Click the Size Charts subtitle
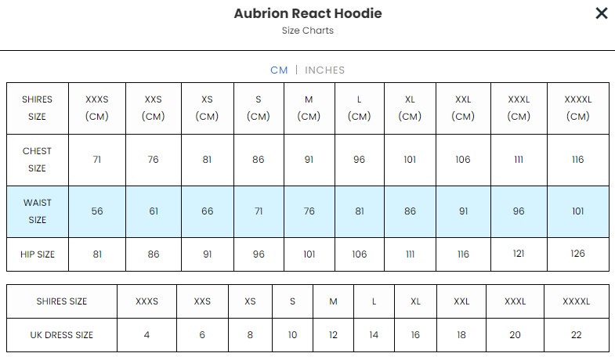615x364 pixels. 308,31
